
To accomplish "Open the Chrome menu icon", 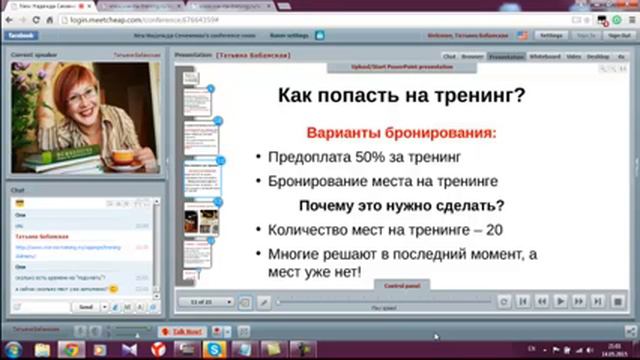I will (632, 20).
